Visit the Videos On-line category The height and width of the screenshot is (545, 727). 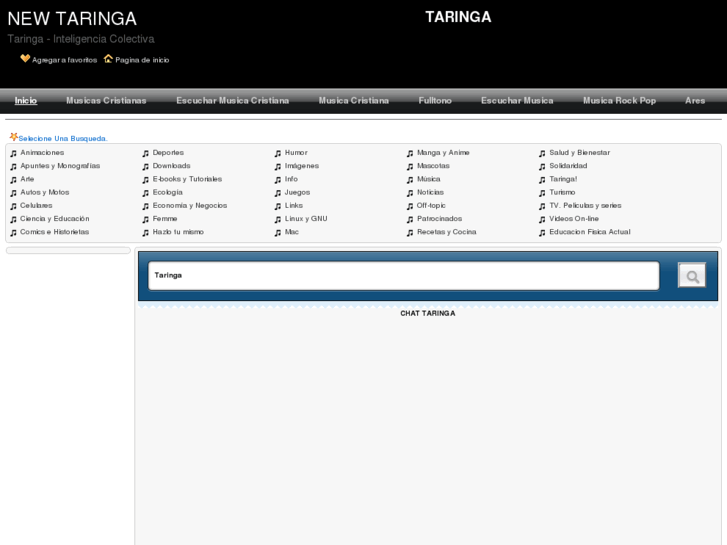pos(574,218)
